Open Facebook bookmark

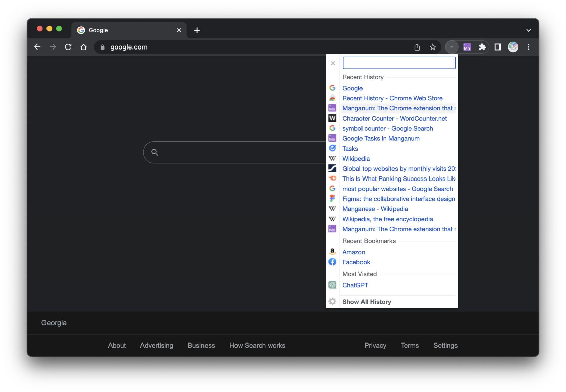(x=356, y=262)
